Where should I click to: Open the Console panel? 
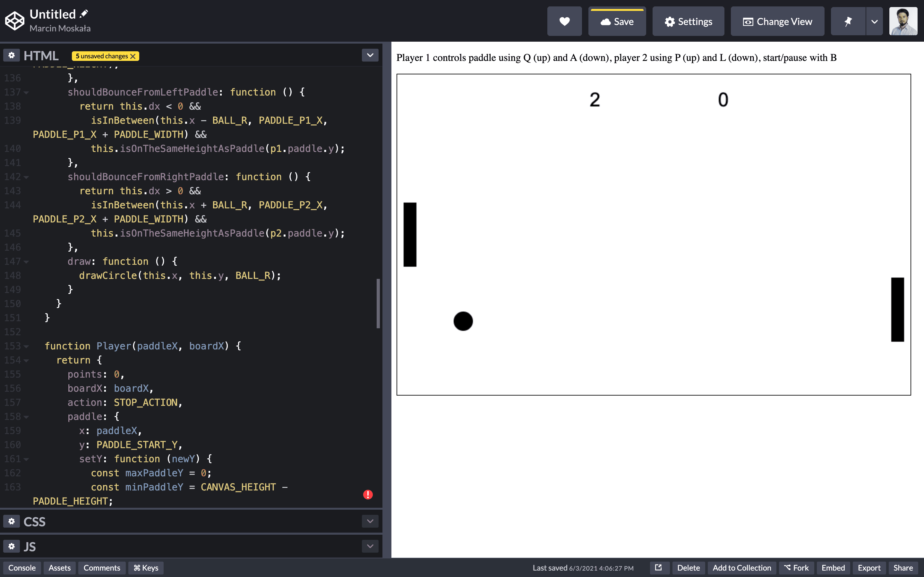point(22,568)
